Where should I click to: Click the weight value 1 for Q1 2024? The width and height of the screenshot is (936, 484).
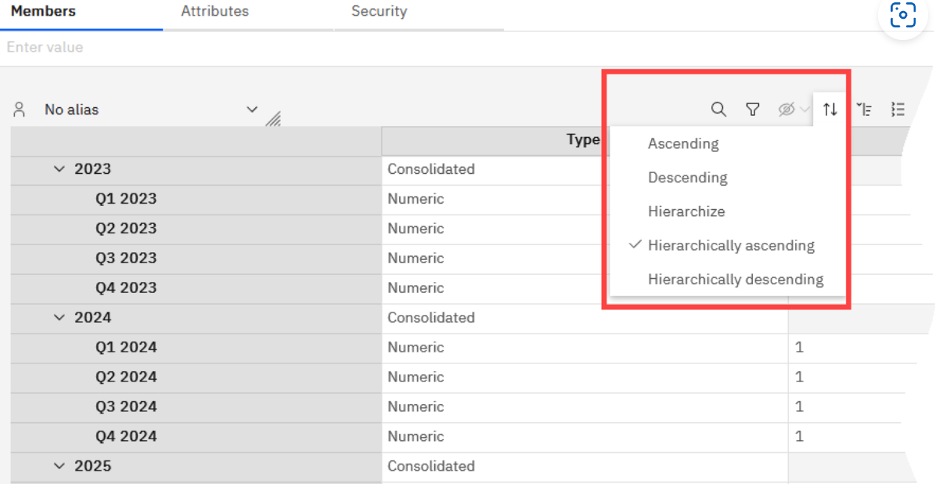point(799,347)
